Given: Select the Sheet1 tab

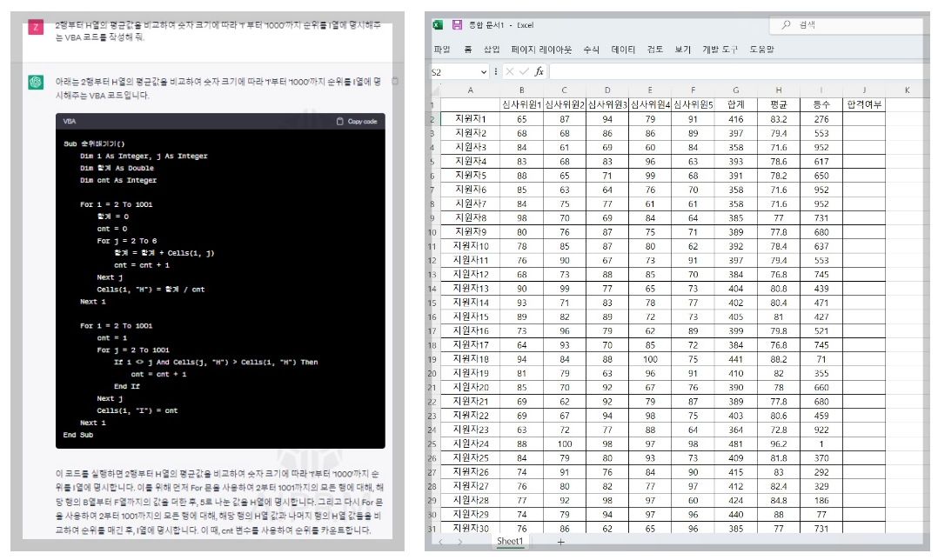Looking at the screenshot, I should pyautogui.click(x=510, y=541).
